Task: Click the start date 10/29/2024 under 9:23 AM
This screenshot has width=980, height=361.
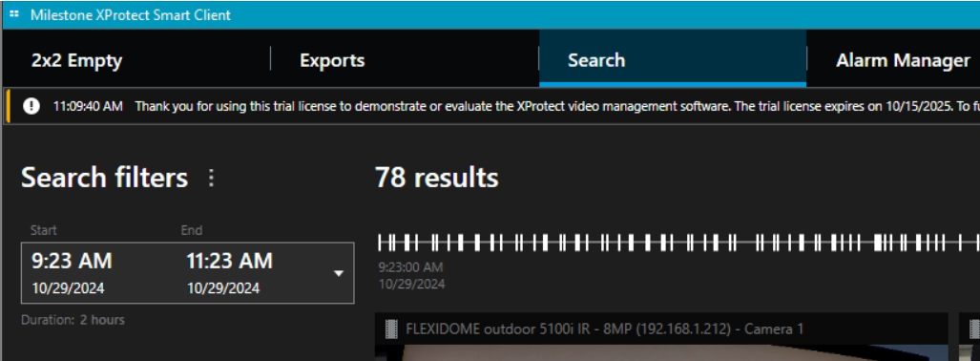Action: [68, 288]
